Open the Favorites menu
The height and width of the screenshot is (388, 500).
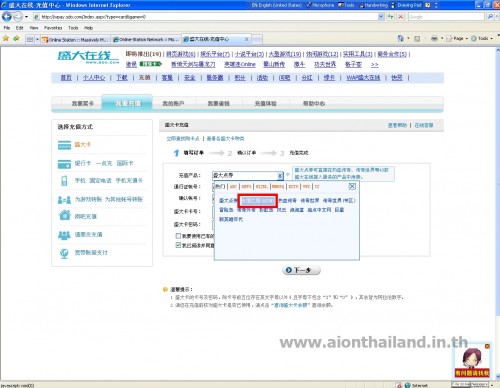pyautogui.click(x=53, y=28)
